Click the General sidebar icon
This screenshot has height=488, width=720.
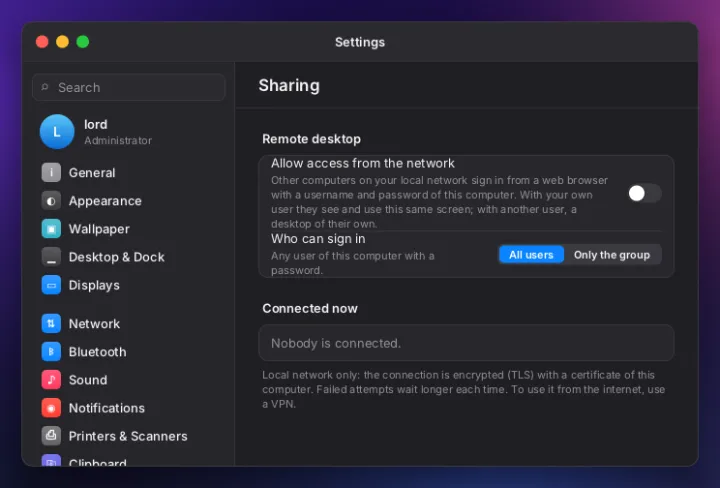pyautogui.click(x=51, y=173)
